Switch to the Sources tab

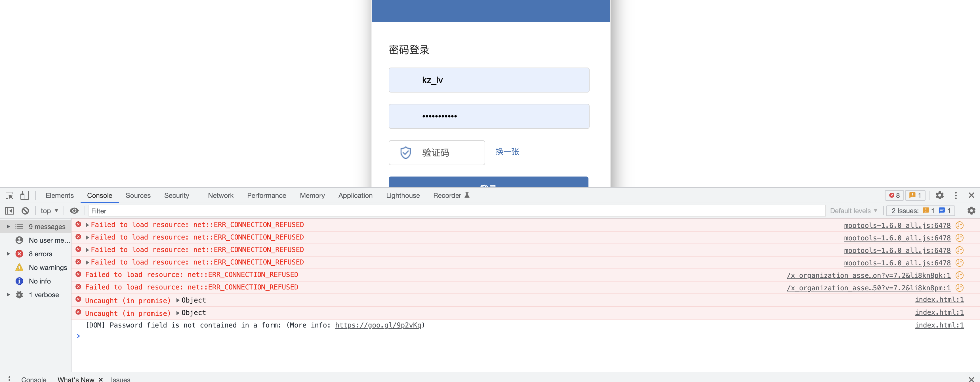coord(138,196)
